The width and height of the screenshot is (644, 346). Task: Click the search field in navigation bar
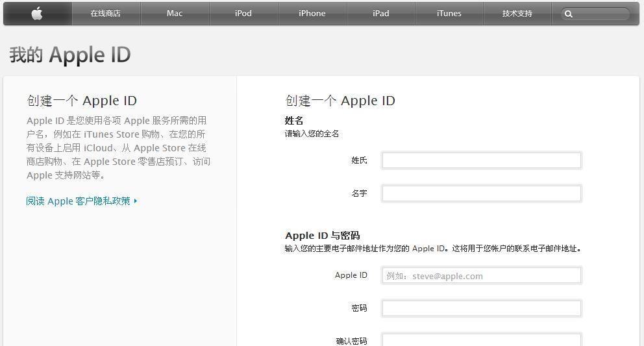pos(595,14)
